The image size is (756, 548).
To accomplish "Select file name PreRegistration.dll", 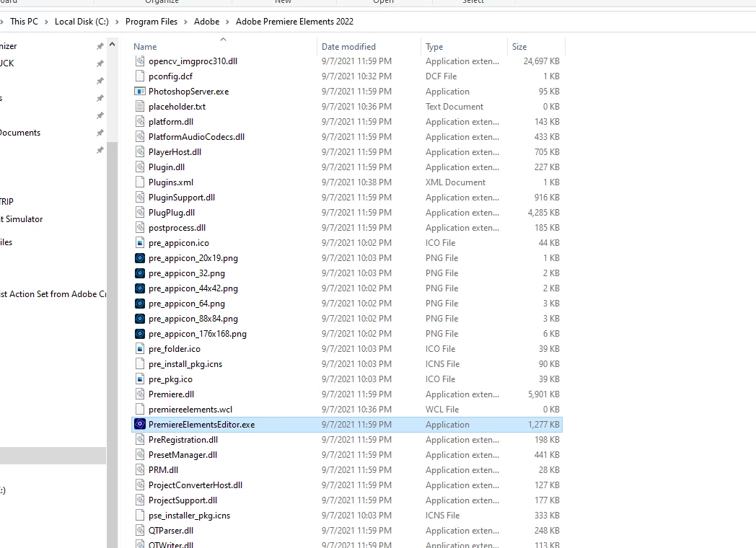I will coord(183,440).
